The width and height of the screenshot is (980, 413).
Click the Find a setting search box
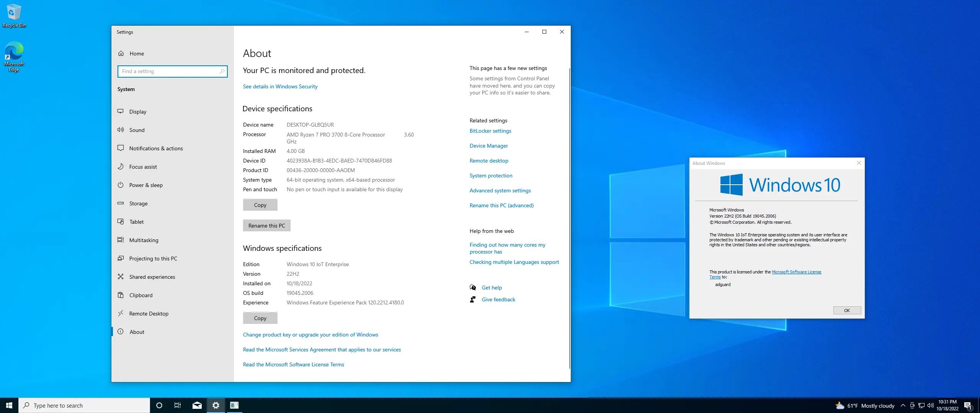pyautogui.click(x=172, y=71)
